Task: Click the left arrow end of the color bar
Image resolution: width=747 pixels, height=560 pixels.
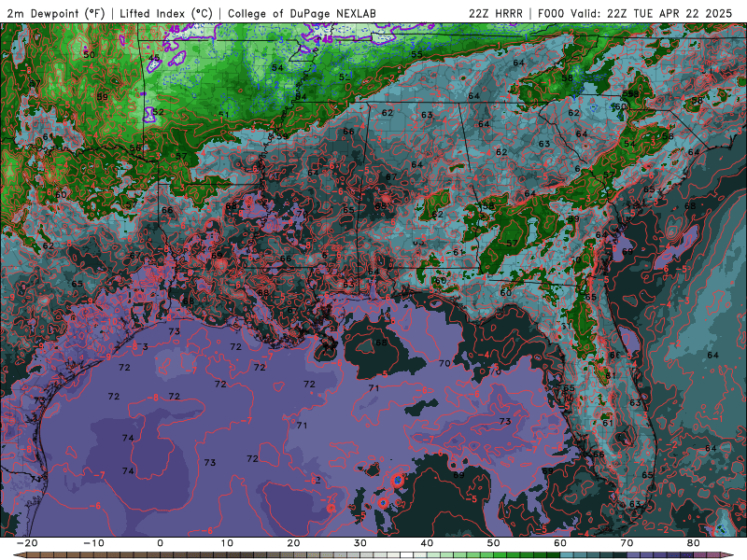Action: click(19, 555)
